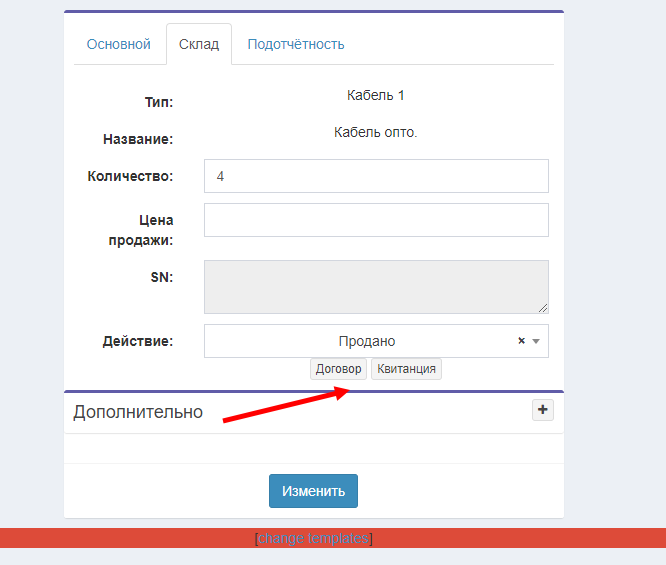Click inside the SN text area
The width and height of the screenshot is (666, 565).
click(376, 287)
